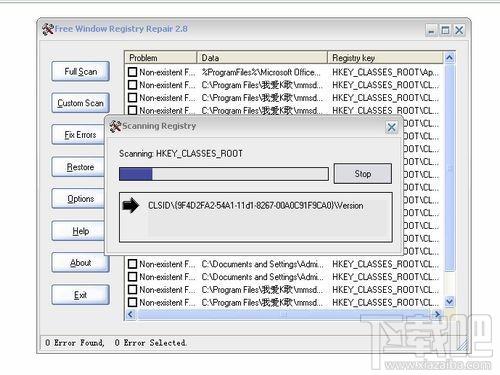Maximize the Registry Repair window
The image size is (500, 375).
[445, 31]
